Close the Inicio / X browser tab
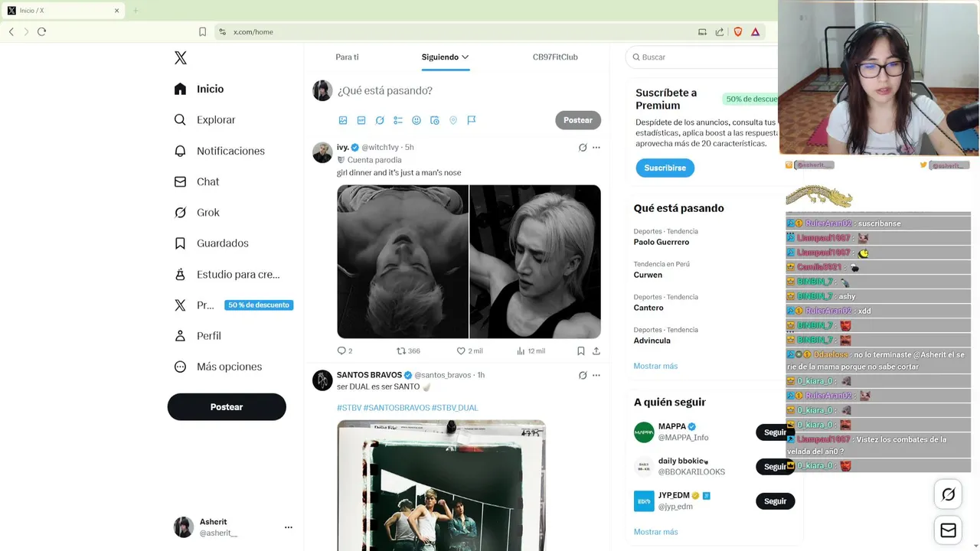This screenshot has width=980, height=551. [117, 11]
